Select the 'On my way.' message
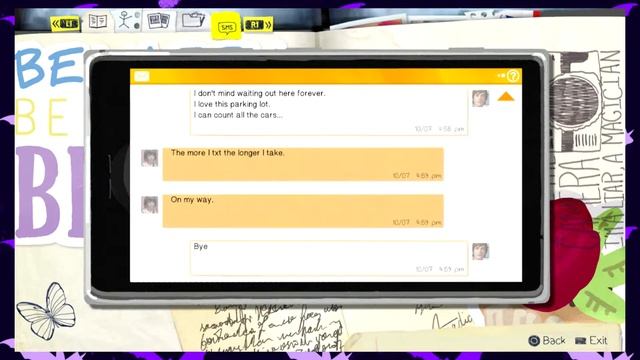Screen dimensions: 640x360 click(303, 211)
